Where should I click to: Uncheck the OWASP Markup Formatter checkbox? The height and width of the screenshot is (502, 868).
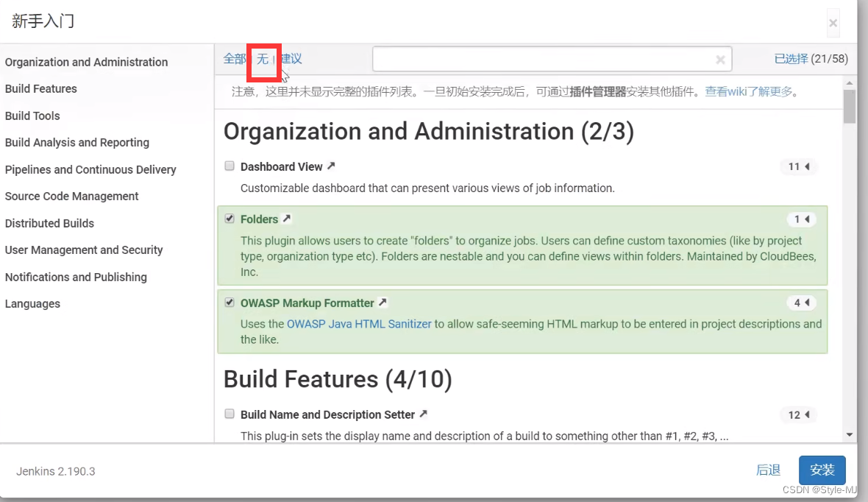(230, 302)
